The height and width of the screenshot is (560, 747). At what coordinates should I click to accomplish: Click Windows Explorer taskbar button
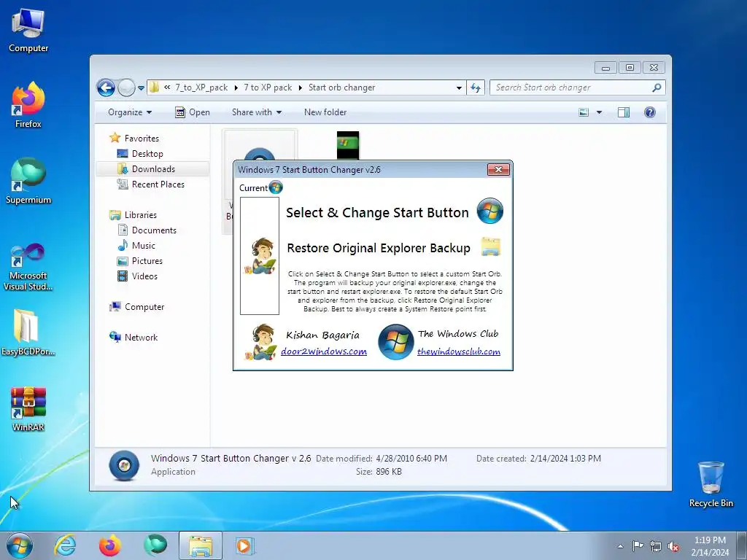[201, 545]
